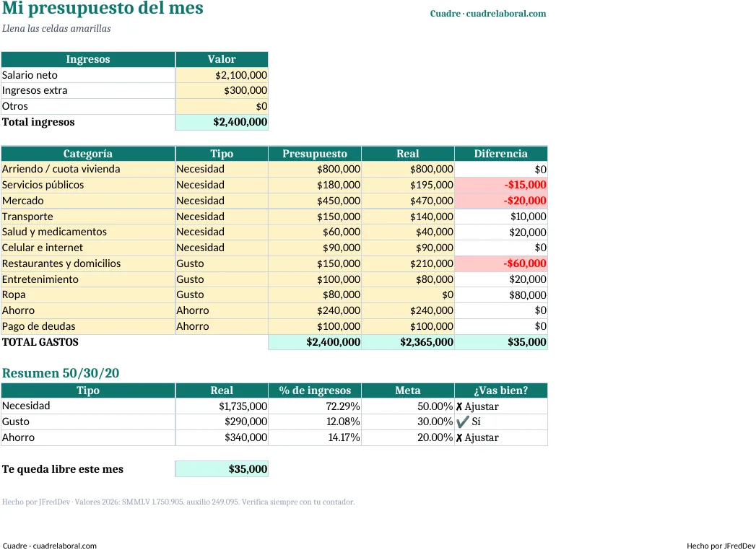Edit the Entretenimiento budget $100,000

[x=315, y=279]
